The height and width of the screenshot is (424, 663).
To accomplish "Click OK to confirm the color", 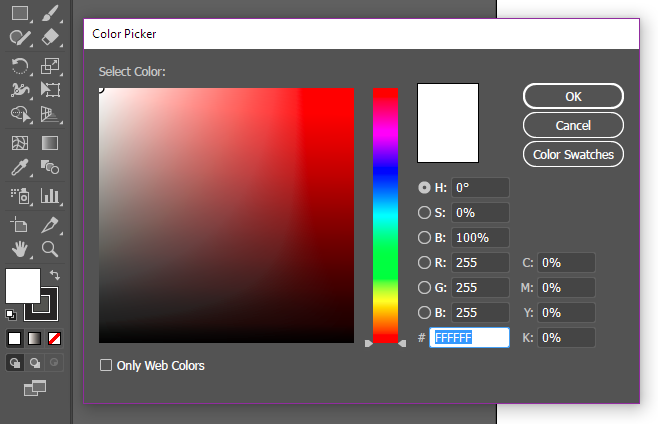I will (x=573, y=96).
